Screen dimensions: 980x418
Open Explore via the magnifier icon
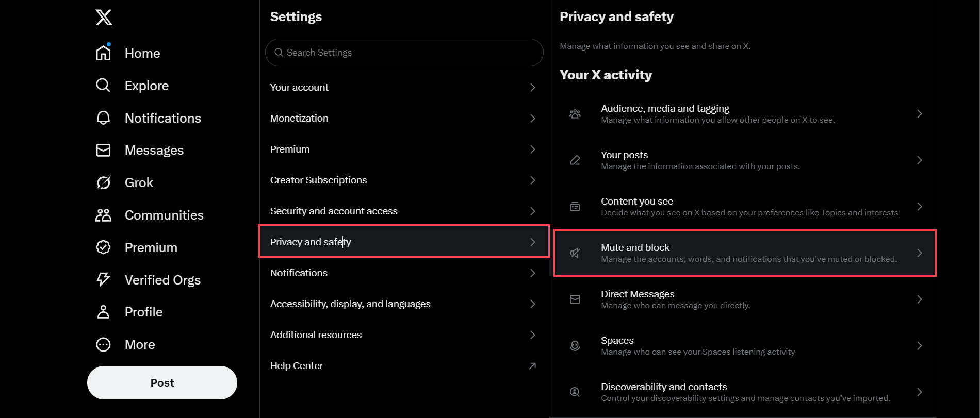point(103,85)
